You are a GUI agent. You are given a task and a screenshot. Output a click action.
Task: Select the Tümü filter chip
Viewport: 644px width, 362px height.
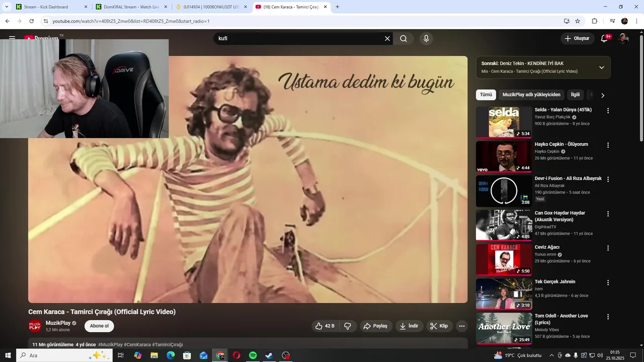486,95
